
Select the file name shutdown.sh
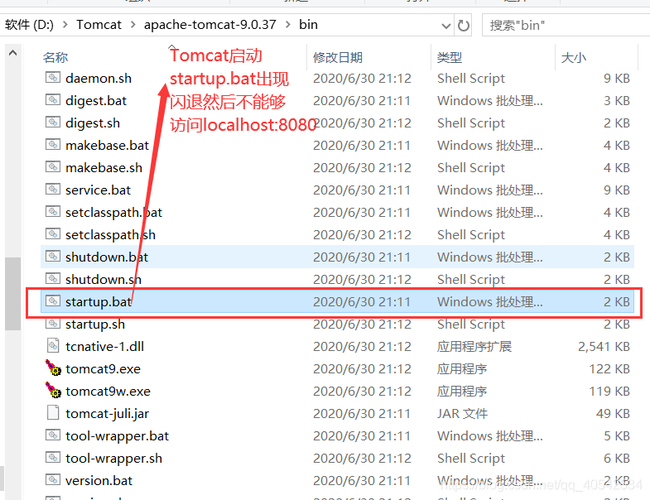[103, 280]
